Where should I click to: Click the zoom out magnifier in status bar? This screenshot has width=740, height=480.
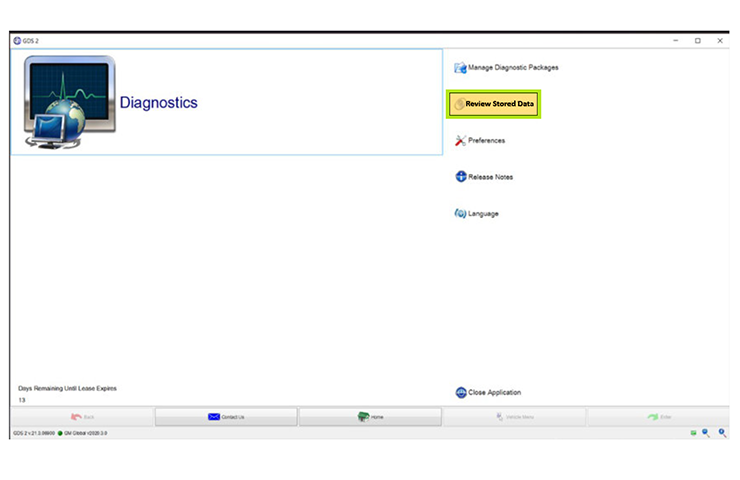pyautogui.click(x=705, y=433)
